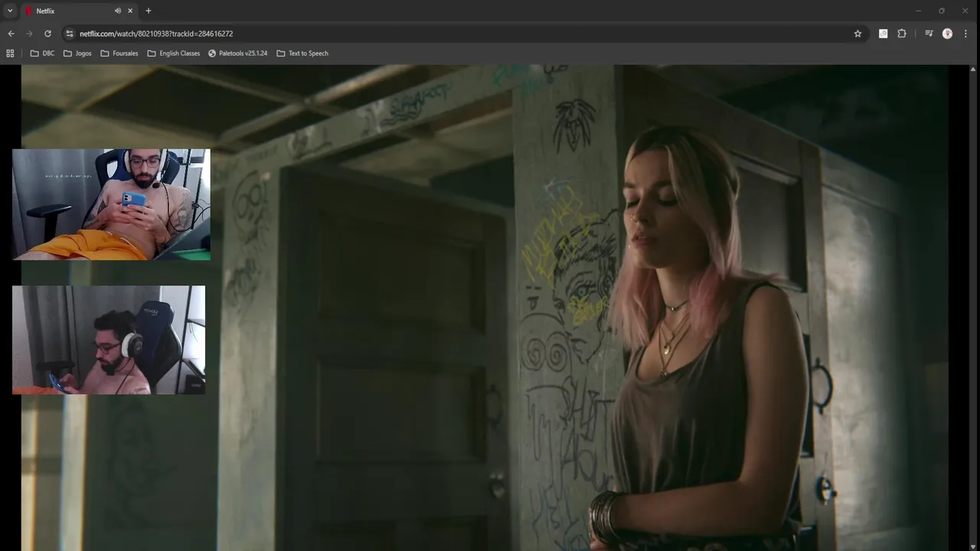
Task: Minimize the Chrome window
Action: [x=918, y=11]
